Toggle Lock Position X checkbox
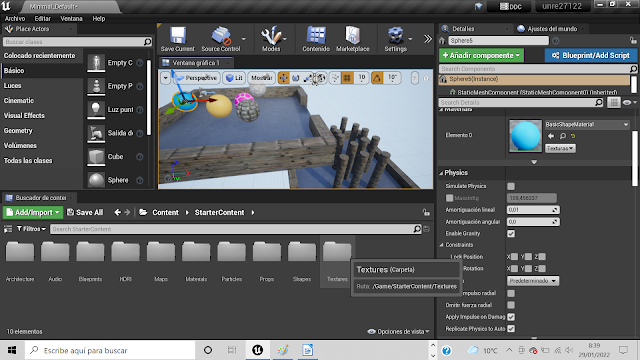This screenshot has height=360, width=640. point(514,257)
